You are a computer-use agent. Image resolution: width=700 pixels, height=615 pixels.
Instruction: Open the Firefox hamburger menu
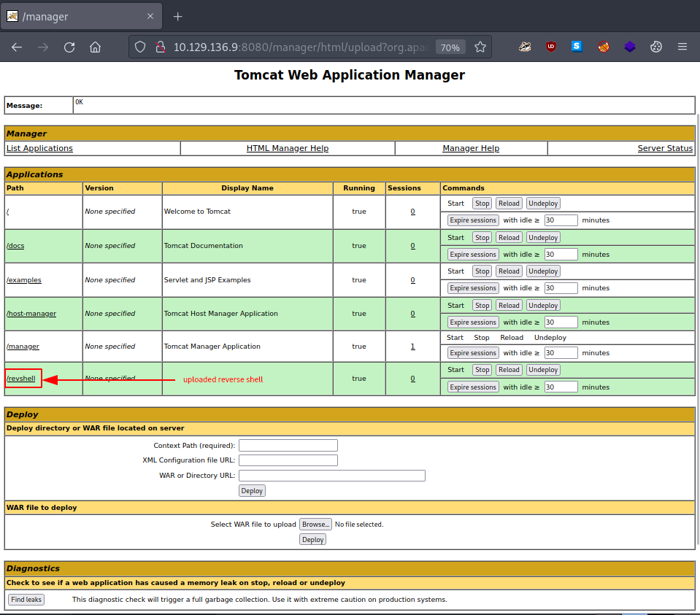coord(682,46)
